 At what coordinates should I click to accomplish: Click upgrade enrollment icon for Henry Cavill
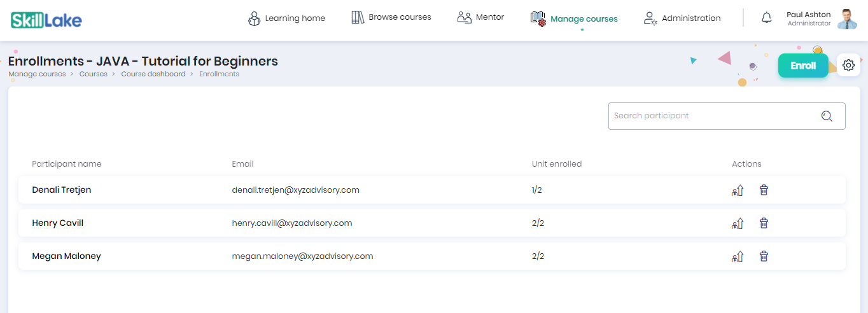pyautogui.click(x=738, y=223)
